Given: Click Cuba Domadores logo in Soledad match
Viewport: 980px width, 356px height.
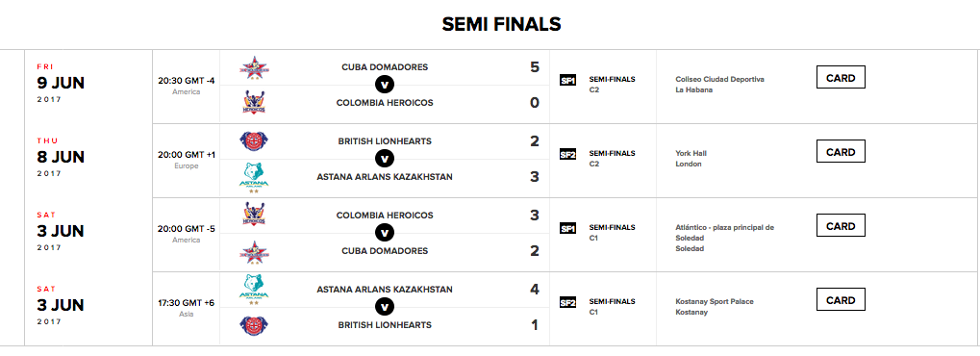Looking at the screenshot, I should pyautogui.click(x=254, y=251).
